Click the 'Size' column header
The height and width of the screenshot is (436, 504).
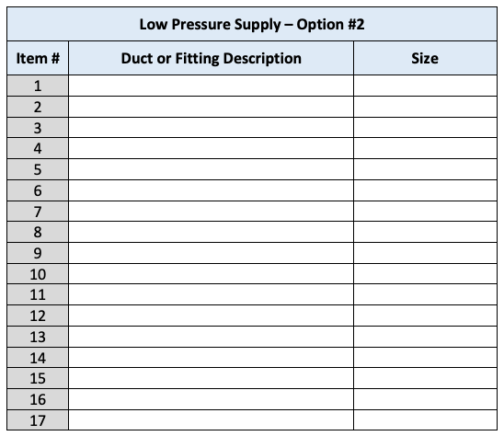(425, 58)
